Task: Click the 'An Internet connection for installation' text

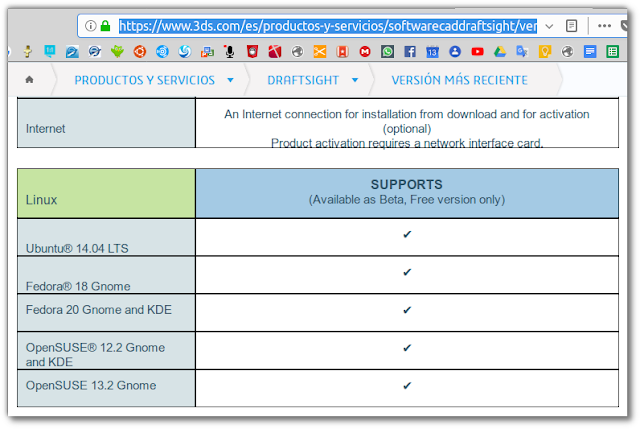Action: click(x=407, y=114)
